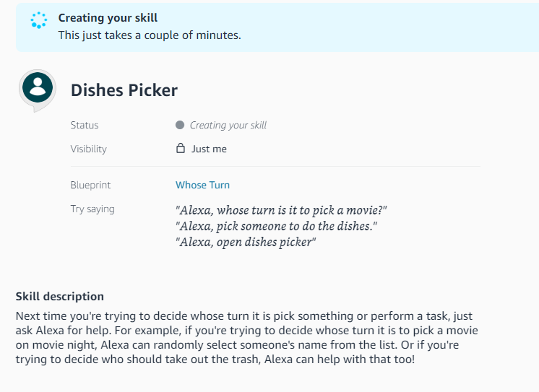Select the Dishes Picker title
Screen dimensions: 539x392
tap(124, 90)
